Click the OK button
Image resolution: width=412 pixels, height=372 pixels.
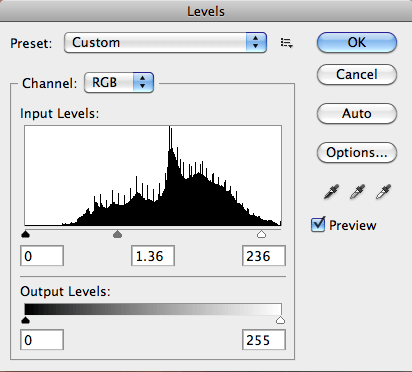tap(357, 42)
